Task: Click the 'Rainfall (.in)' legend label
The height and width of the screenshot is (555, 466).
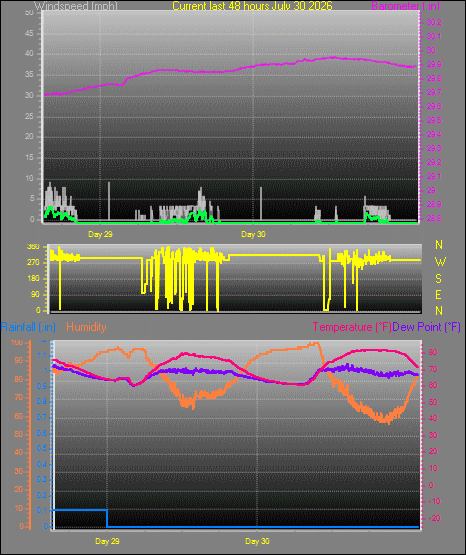Action: [x=28, y=327]
